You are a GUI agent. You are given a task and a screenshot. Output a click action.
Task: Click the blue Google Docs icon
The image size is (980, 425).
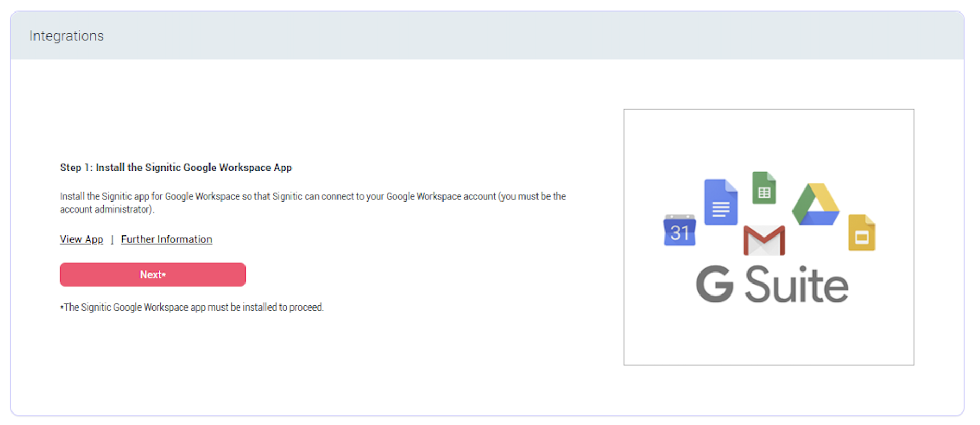(721, 202)
